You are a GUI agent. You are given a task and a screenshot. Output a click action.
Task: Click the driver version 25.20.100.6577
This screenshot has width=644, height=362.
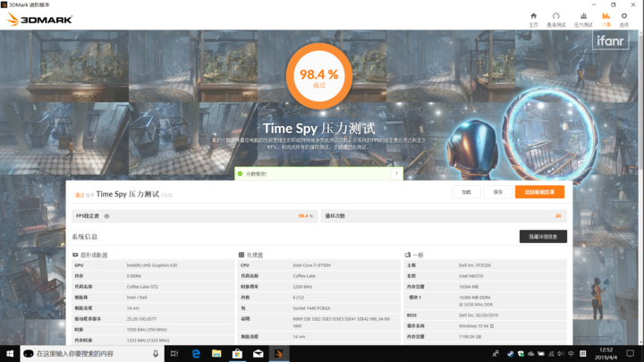tap(141, 319)
